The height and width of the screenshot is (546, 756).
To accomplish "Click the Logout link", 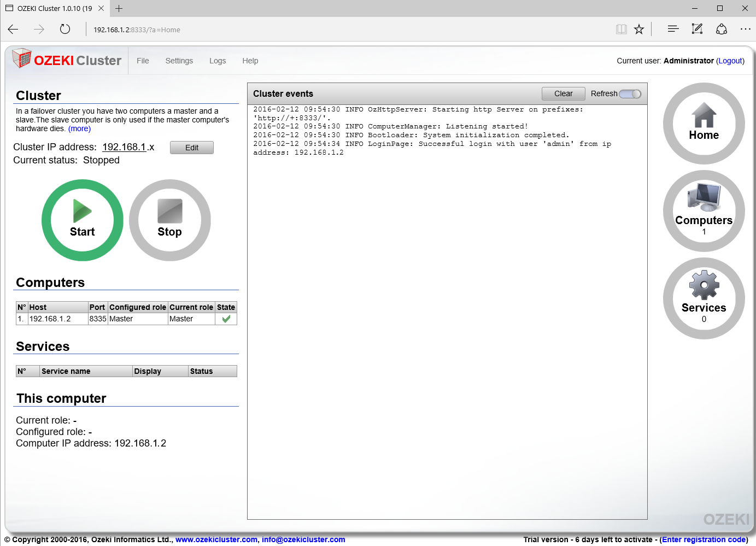I will coord(730,61).
